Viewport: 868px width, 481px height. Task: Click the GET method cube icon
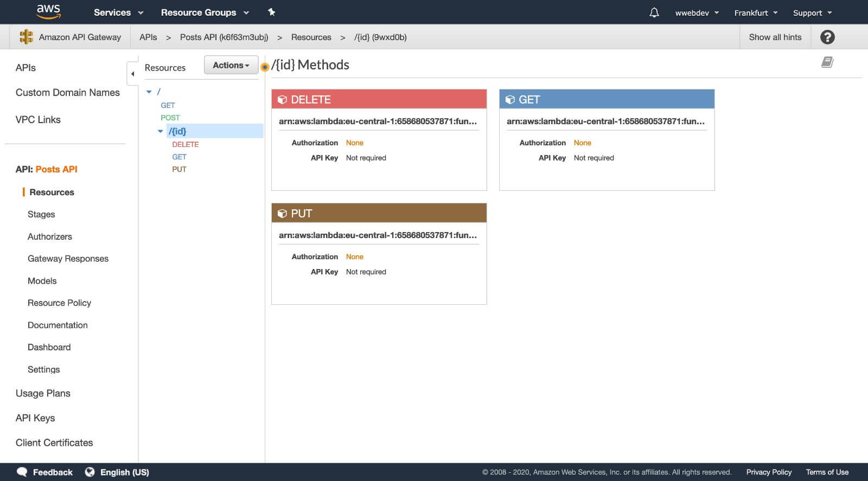(x=510, y=100)
